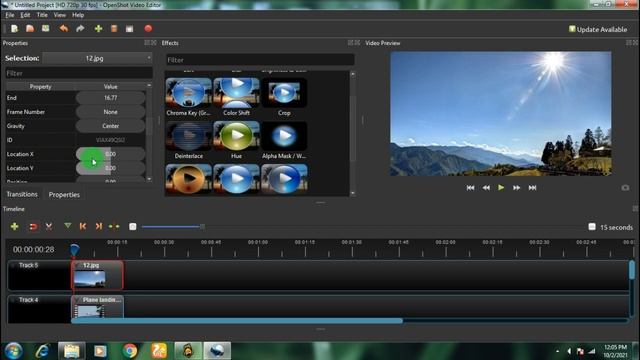Open the Help menu
Viewport: 640px width, 360px height.
tap(78, 15)
